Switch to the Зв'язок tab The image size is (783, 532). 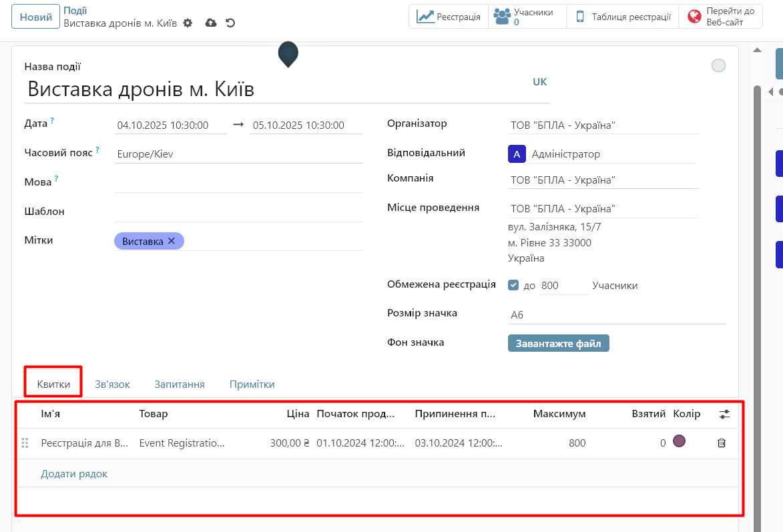[x=112, y=384]
